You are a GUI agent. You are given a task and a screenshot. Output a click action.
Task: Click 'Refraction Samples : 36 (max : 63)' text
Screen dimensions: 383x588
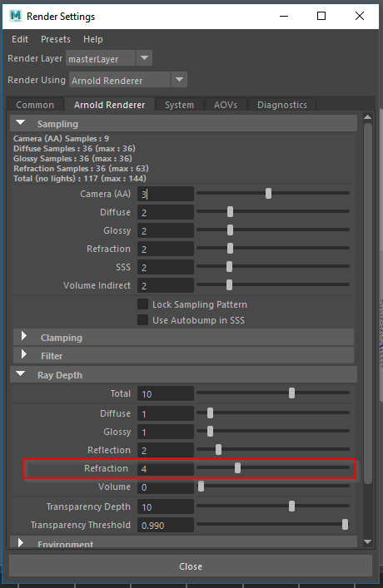81,169
